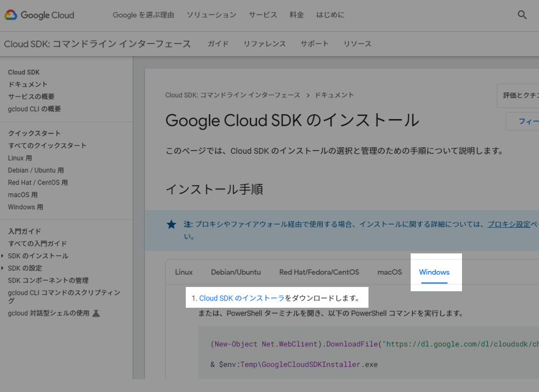Open はじめに in top navigation
The image size is (539, 392).
330,15
